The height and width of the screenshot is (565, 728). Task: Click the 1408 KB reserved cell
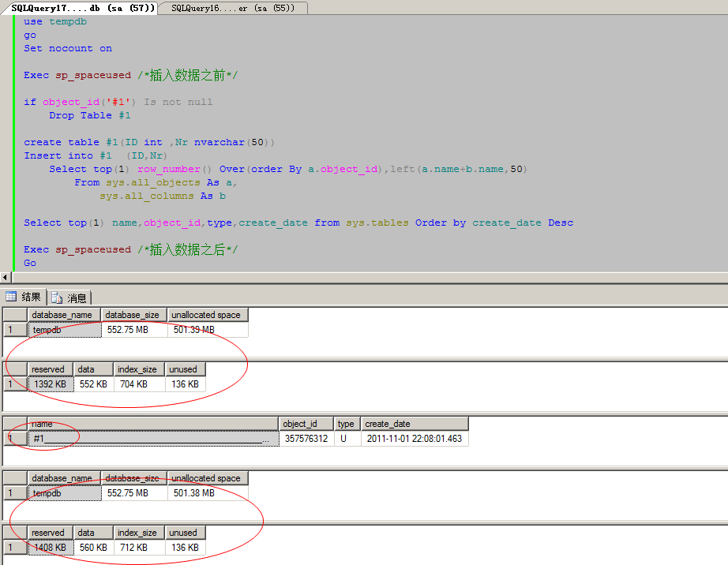(51, 548)
